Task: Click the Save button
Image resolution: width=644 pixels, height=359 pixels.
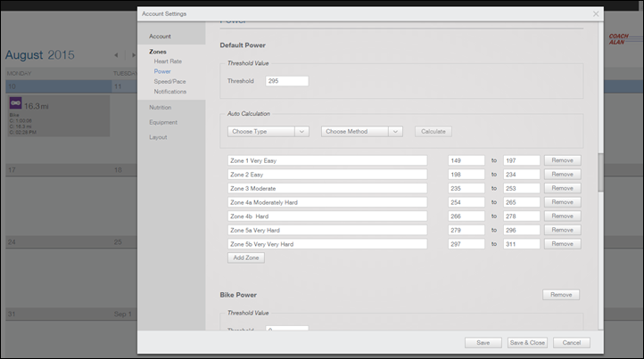Action: tap(483, 343)
